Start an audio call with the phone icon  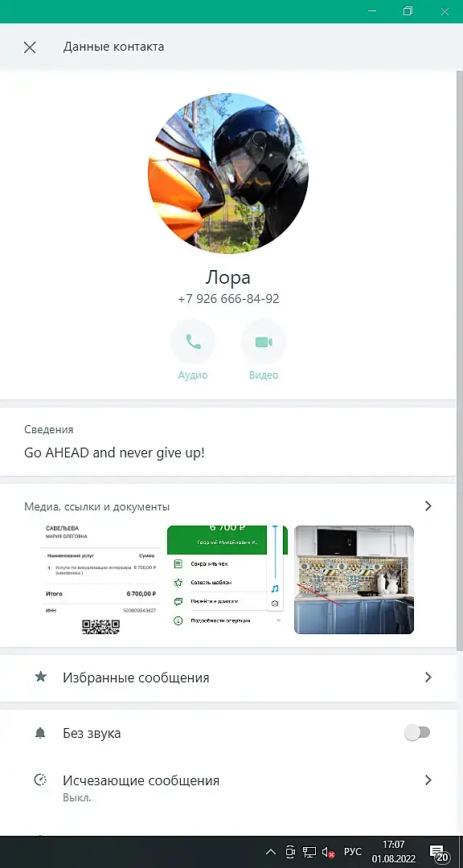pyautogui.click(x=193, y=342)
